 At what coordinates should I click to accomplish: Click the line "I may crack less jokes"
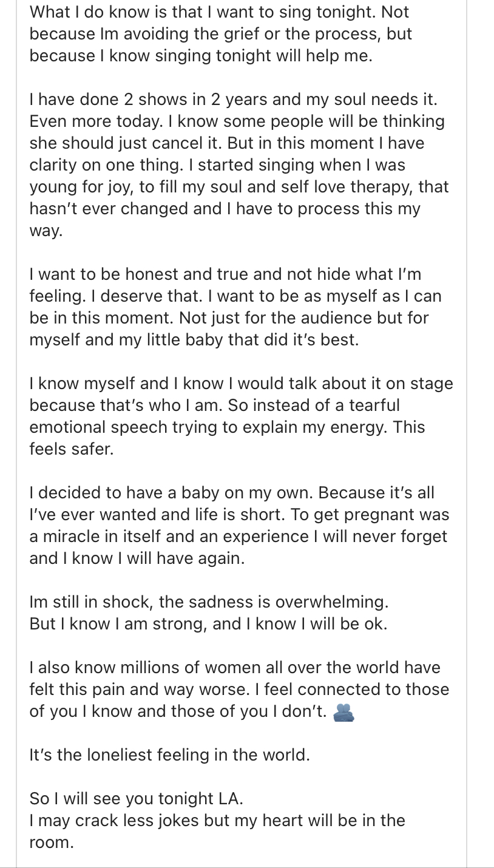click(x=217, y=821)
